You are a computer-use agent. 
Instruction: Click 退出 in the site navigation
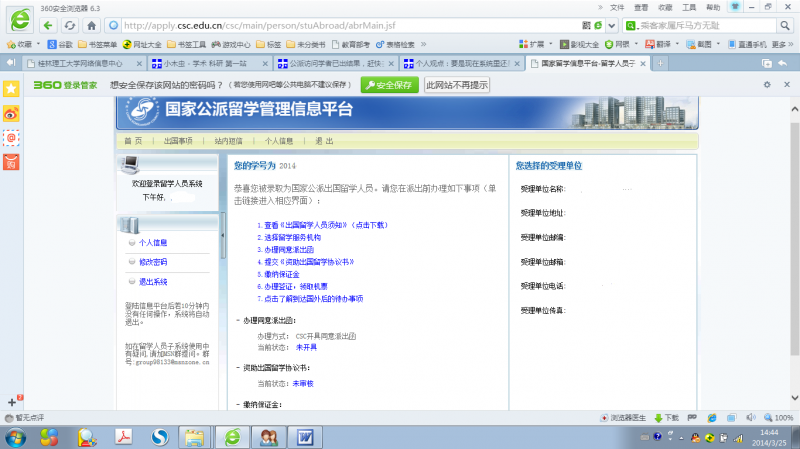click(324, 141)
